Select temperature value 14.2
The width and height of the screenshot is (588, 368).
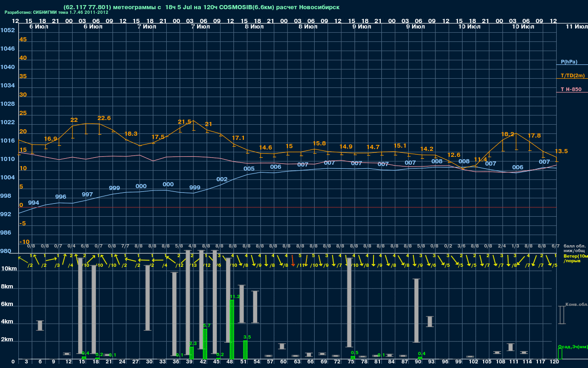coord(427,149)
